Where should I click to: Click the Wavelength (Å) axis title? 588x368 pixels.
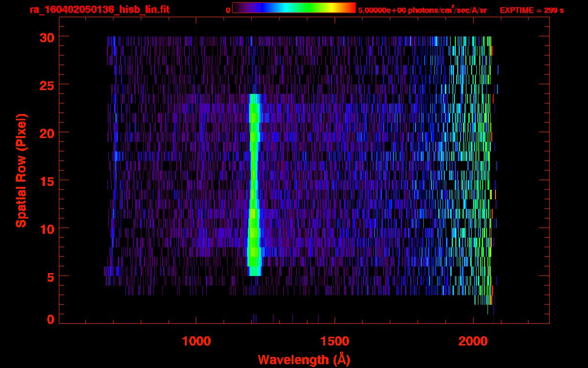(304, 359)
